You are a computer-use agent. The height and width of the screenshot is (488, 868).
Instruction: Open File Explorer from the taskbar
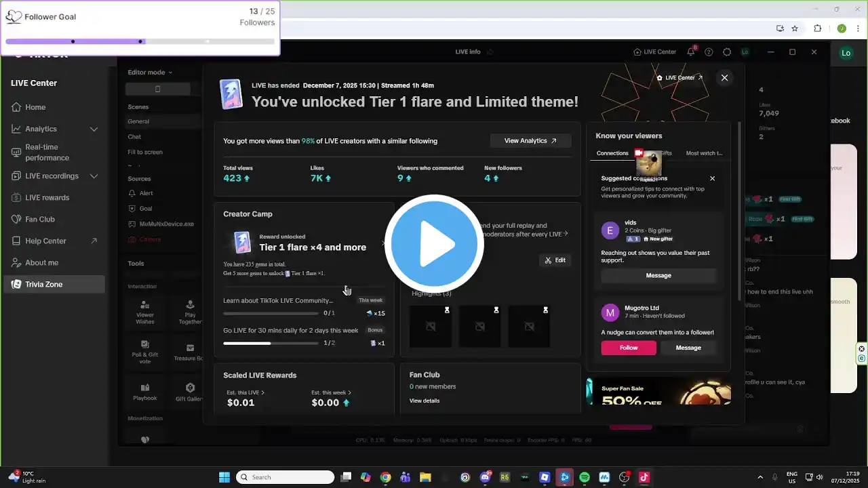[425, 477]
